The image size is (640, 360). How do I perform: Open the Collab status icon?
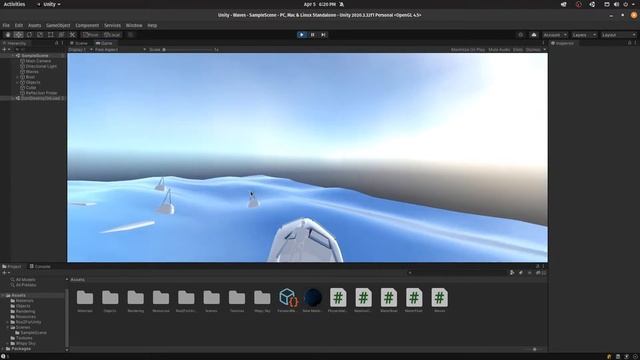(x=520, y=35)
